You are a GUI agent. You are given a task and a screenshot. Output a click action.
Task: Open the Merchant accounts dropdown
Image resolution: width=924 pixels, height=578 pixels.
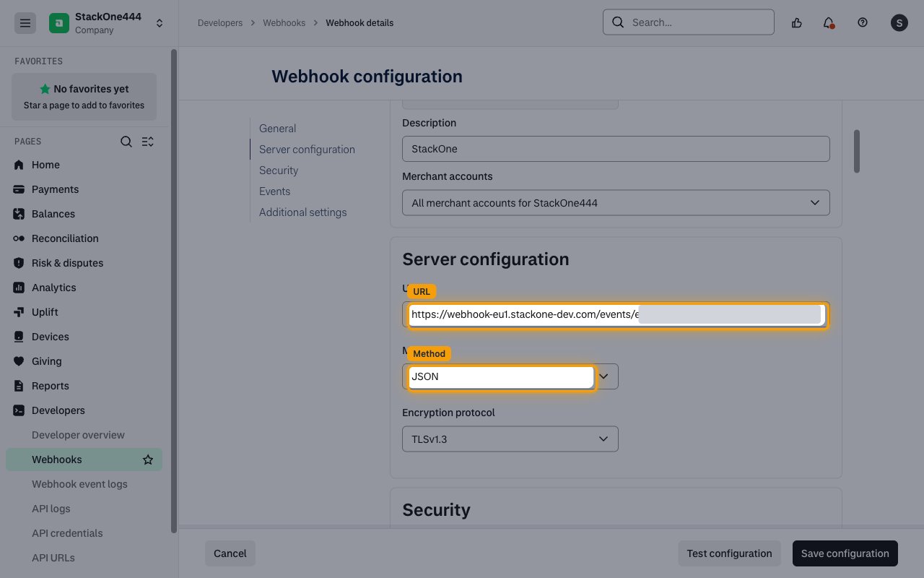pos(616,203)
